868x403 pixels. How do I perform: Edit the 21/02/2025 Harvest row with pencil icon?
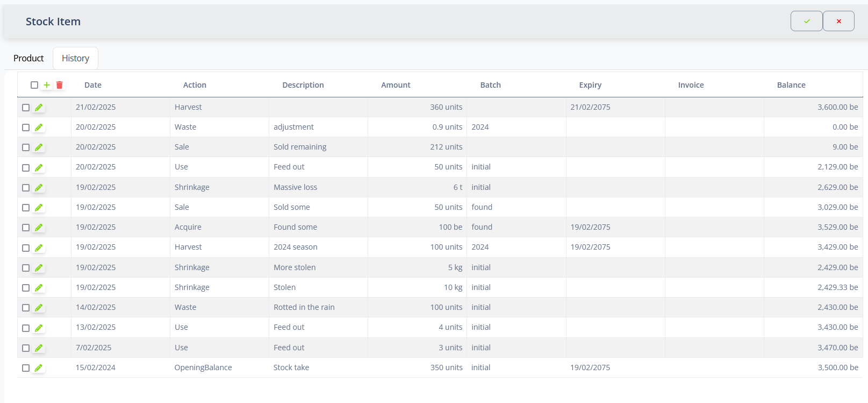click(39, 108)
